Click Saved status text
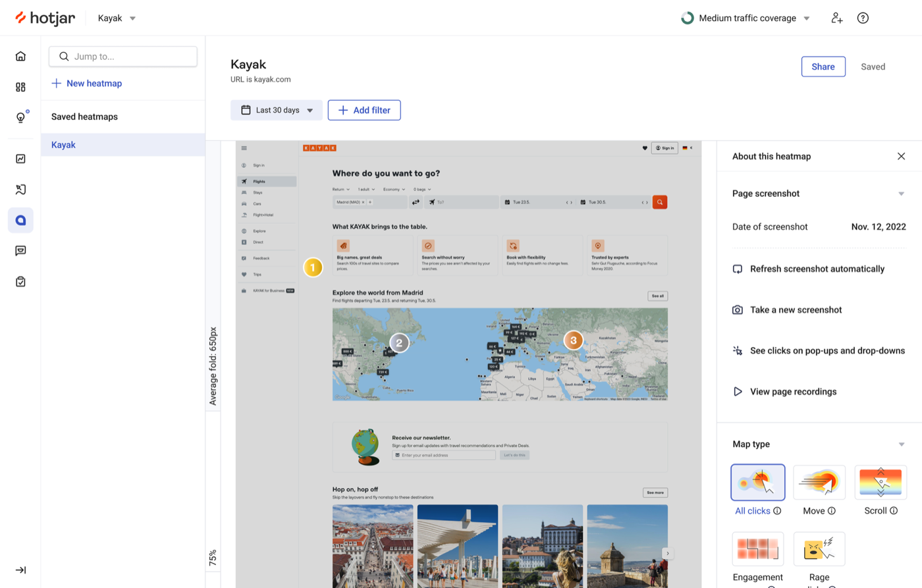922x588 pixels. click(x=873, y=67)
